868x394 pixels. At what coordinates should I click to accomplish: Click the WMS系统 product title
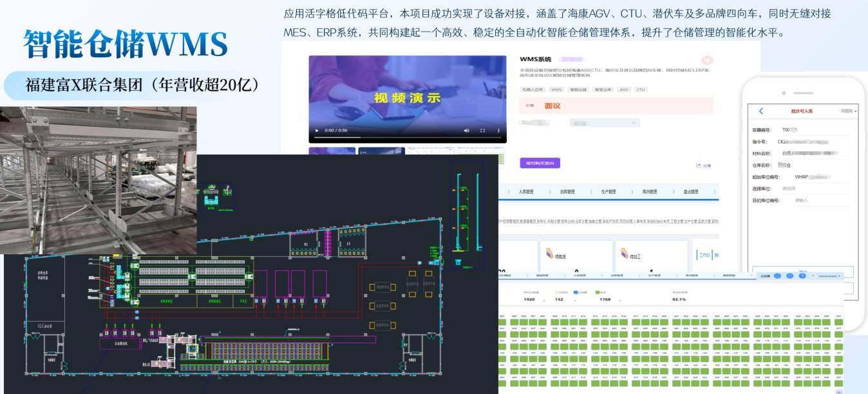536,59
